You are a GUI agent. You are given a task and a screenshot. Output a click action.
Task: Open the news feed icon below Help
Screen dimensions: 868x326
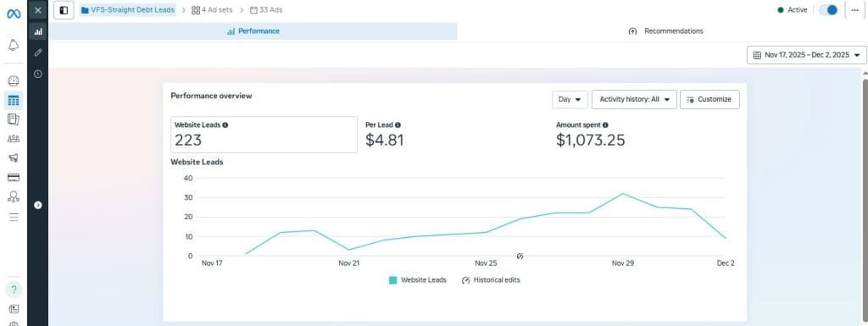[14, 309]
